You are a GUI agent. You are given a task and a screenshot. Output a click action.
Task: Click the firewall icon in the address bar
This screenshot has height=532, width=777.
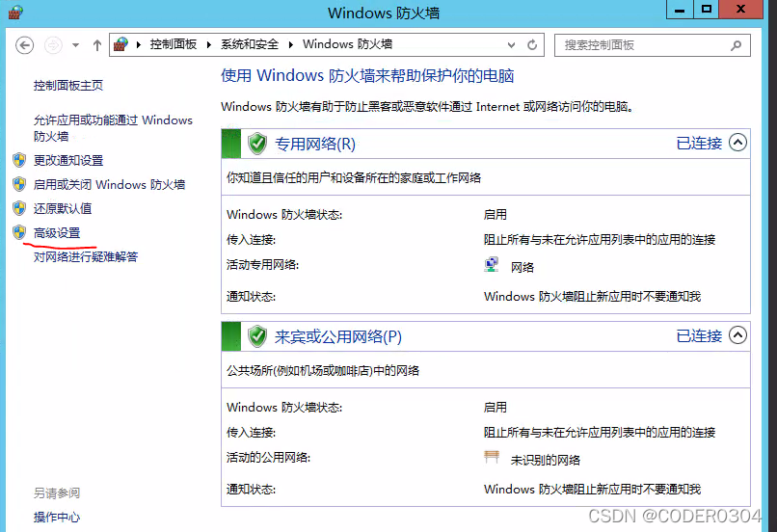(121, 44)
